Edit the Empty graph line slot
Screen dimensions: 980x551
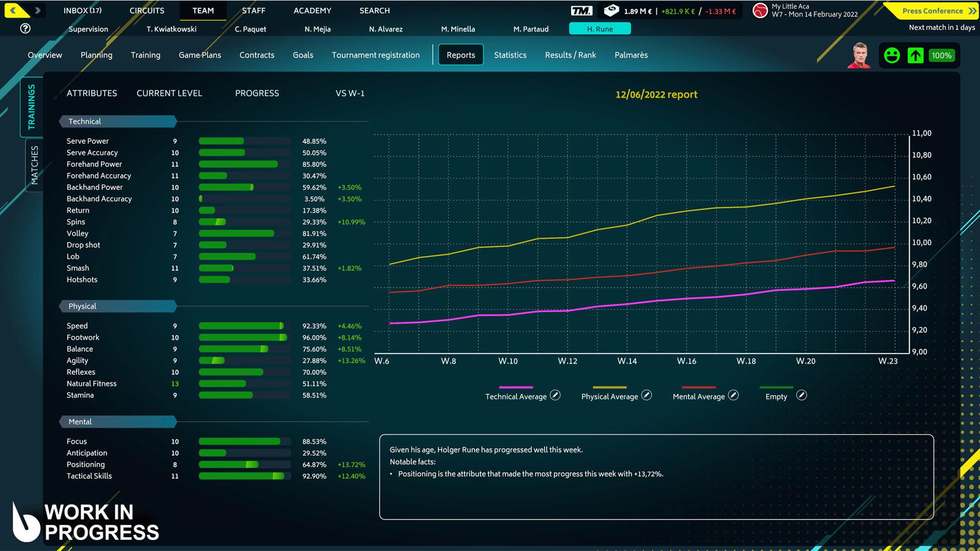pos(802,395)
